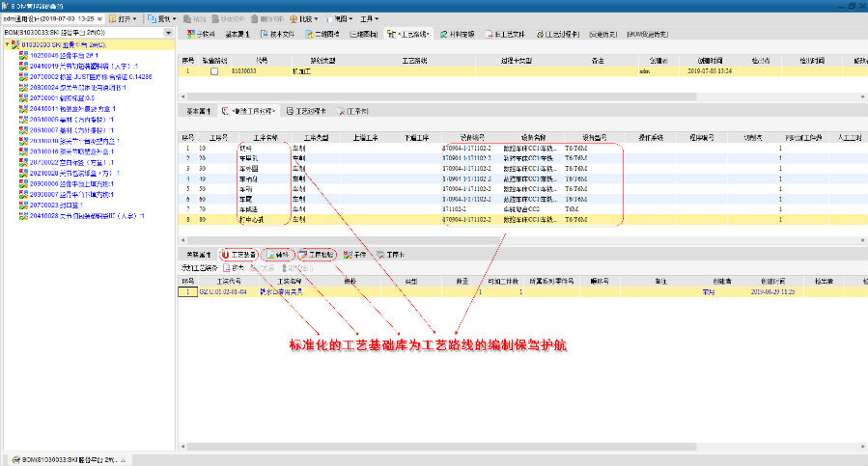Open the 工具 tools menu

click(369, 18)
